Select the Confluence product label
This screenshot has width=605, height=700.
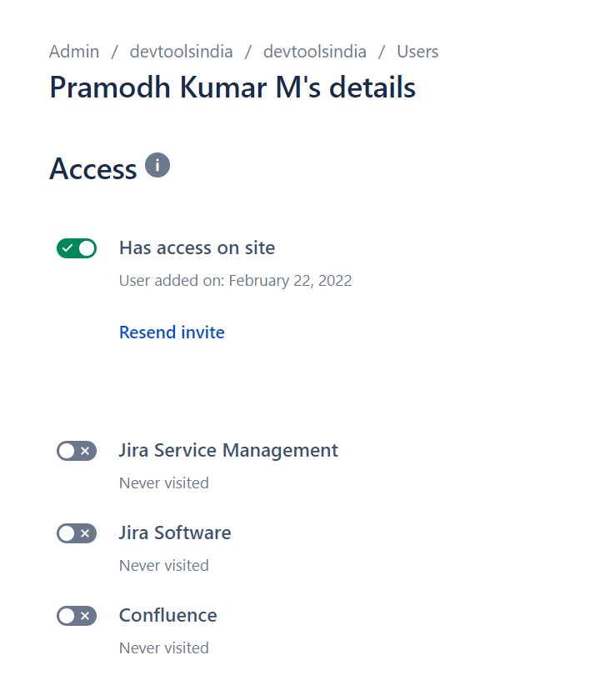click(x=167, y=616)
